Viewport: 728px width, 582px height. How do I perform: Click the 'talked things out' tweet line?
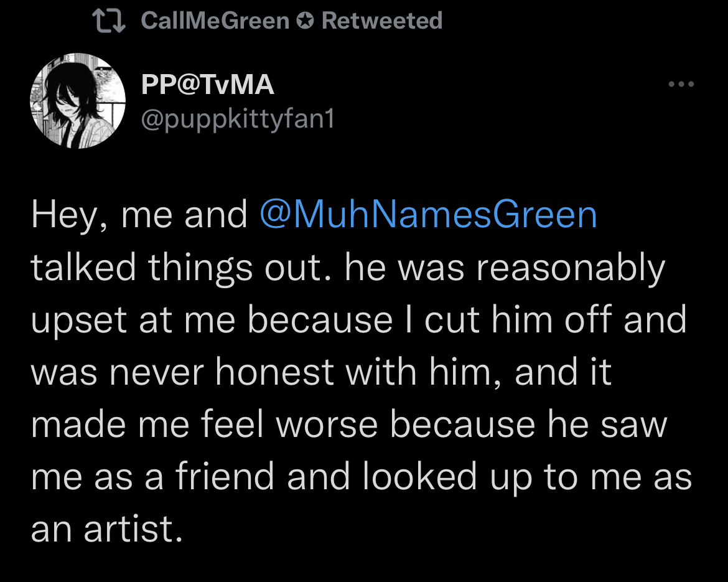348,268
